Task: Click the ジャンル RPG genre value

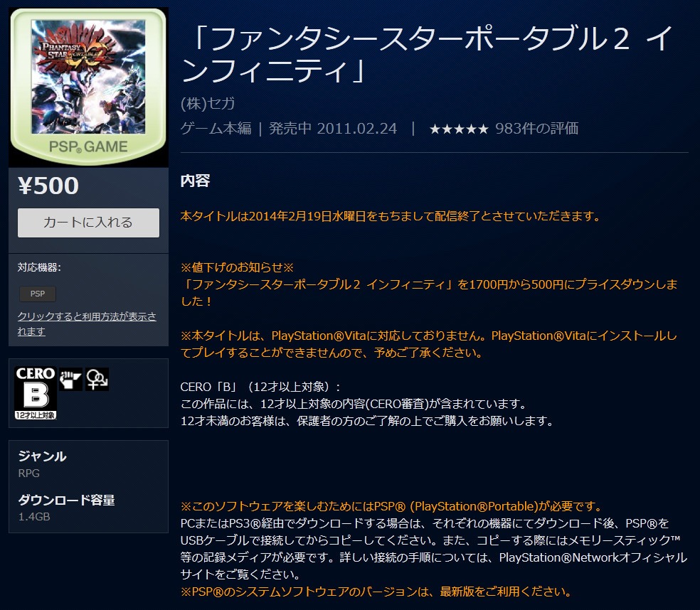Action: tap(29, 473)
